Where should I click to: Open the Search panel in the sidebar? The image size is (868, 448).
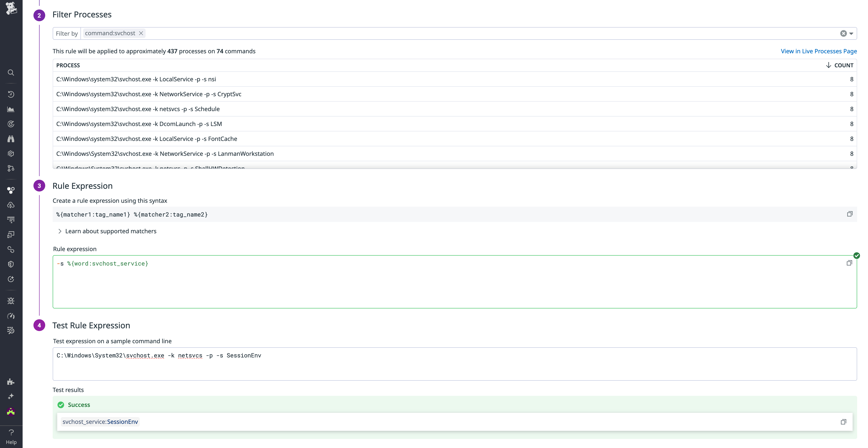coord(11,73)
